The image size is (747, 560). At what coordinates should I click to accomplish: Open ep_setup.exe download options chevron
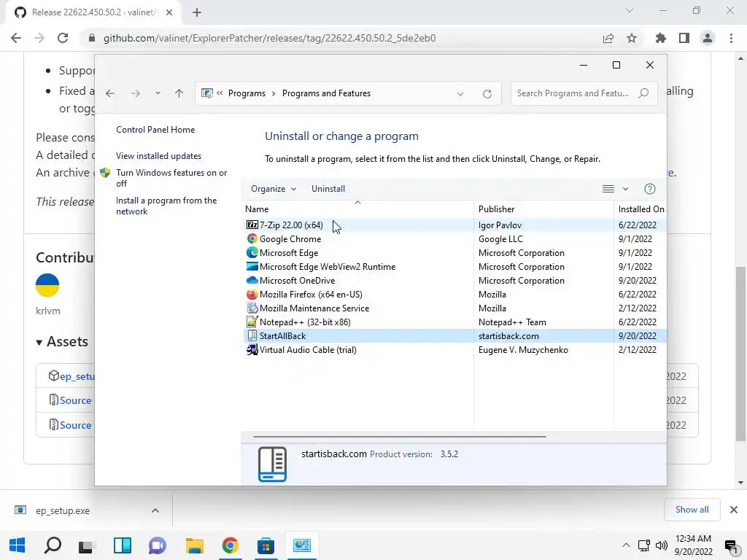pyautogui.click(x=155, y=510)
